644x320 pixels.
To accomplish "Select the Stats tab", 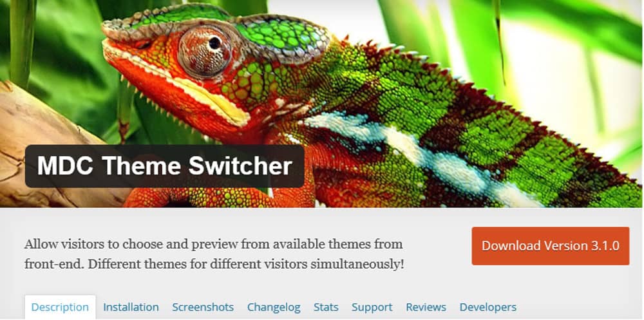I will coord(326,307).
